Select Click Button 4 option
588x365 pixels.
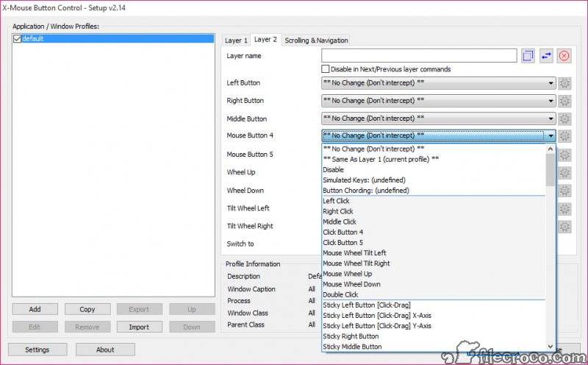434,232
